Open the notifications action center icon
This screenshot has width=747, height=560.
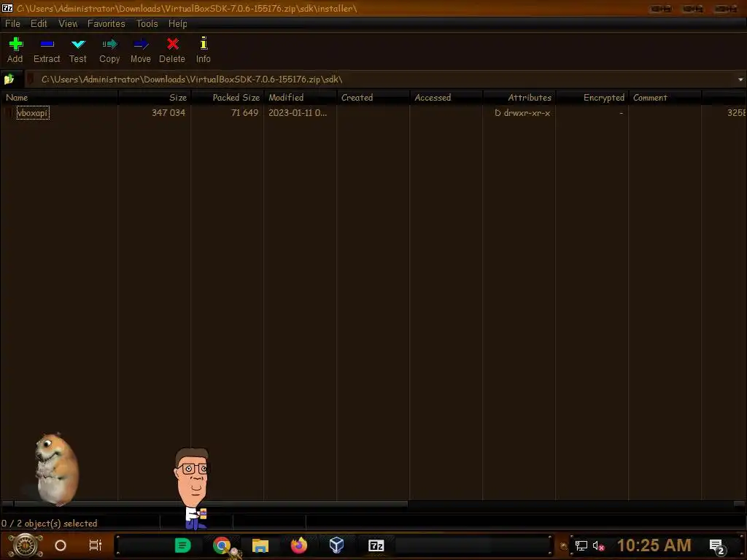pos(717,546)
